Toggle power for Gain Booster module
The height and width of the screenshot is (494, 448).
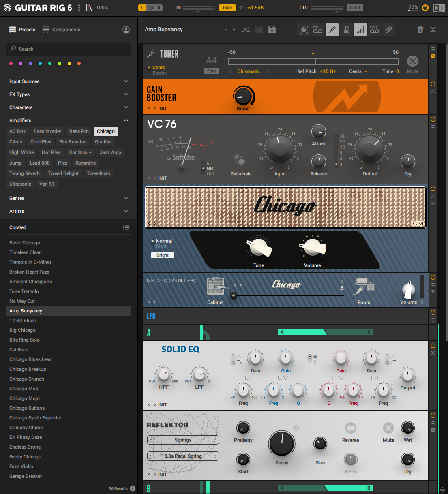433,84
